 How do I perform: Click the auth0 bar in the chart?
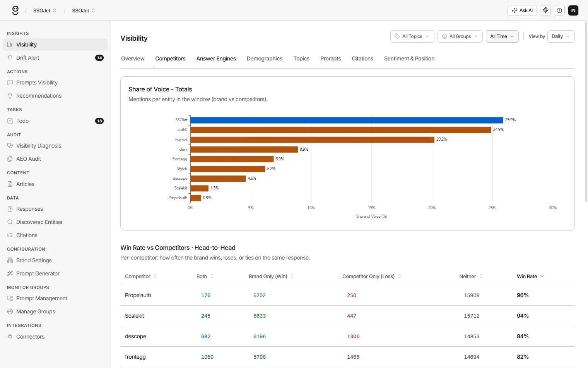(x=341, y=130)
